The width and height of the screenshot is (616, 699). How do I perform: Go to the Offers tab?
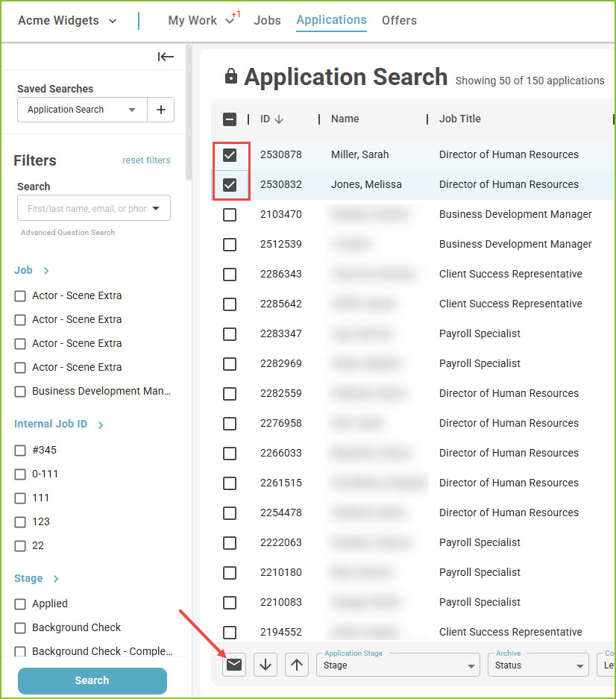click(x=399, y=20)
